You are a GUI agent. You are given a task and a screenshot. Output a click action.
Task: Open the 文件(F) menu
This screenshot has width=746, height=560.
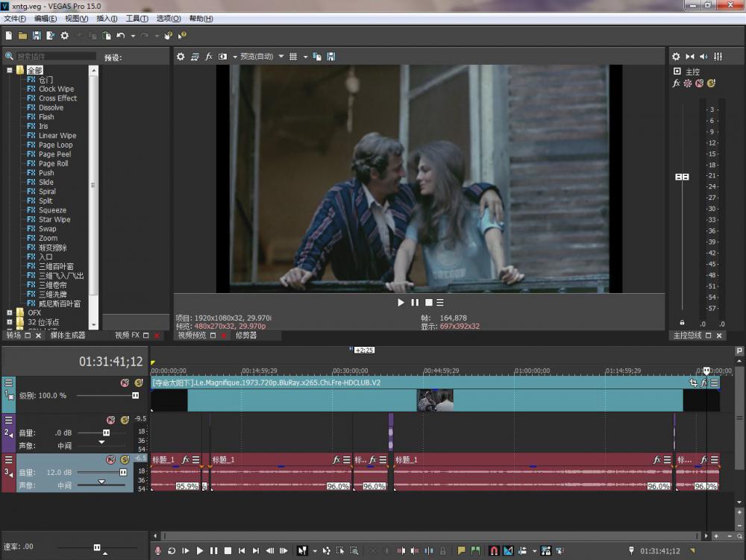tap(15, 19)
